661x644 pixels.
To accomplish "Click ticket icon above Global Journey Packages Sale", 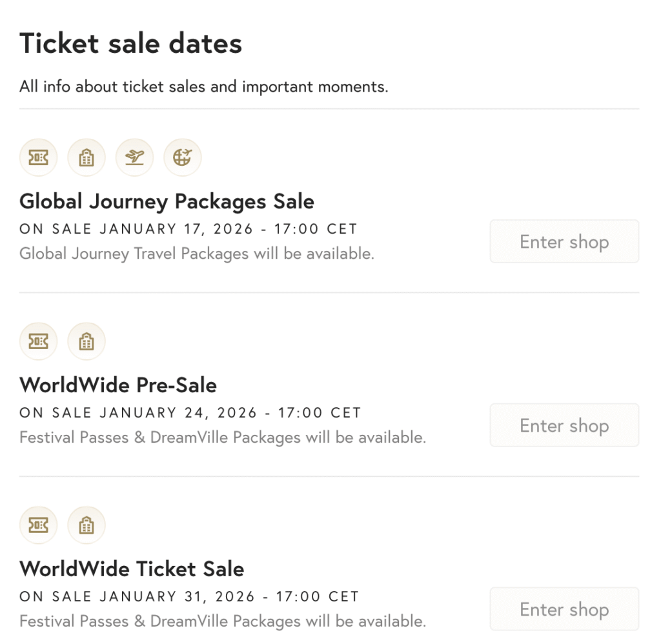I will [x=39, y=157].
